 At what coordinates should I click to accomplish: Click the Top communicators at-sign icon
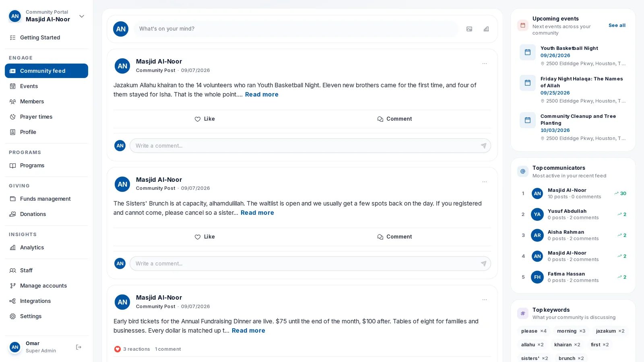523,171
